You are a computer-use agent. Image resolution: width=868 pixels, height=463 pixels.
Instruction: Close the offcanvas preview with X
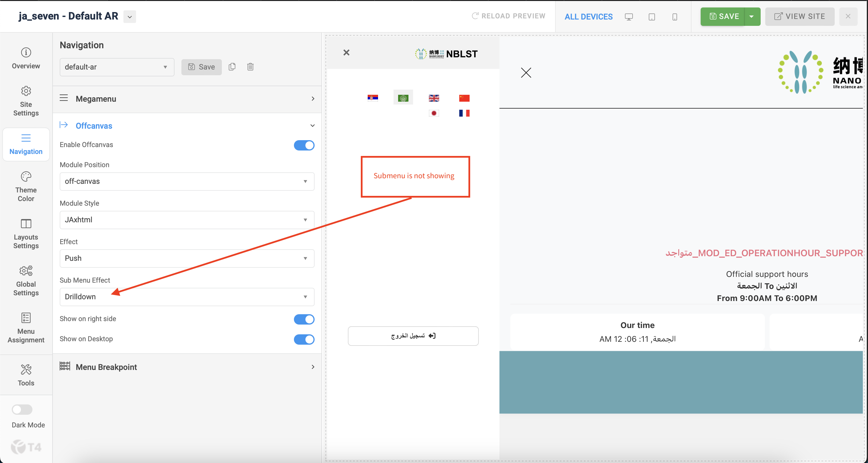(x=346, y=53)
